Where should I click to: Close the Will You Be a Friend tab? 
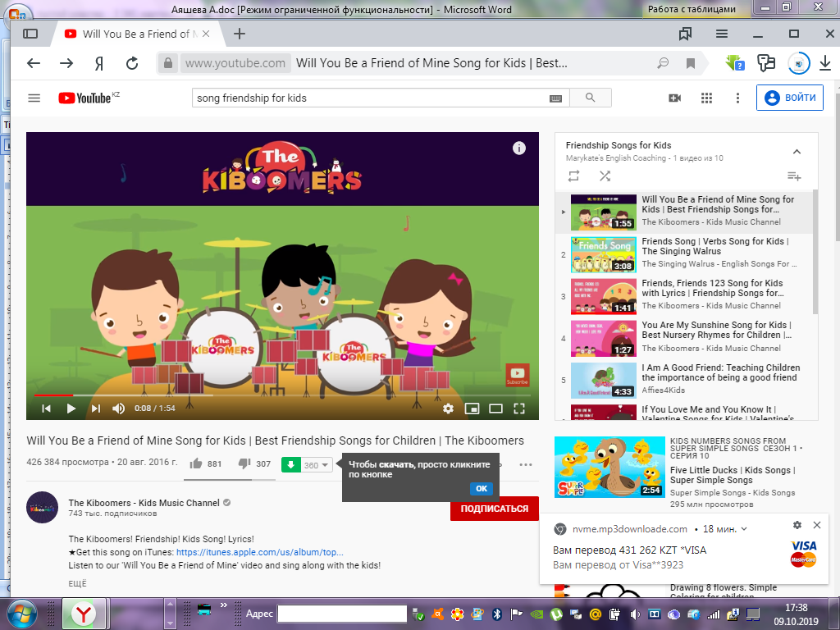click(206, 34)
